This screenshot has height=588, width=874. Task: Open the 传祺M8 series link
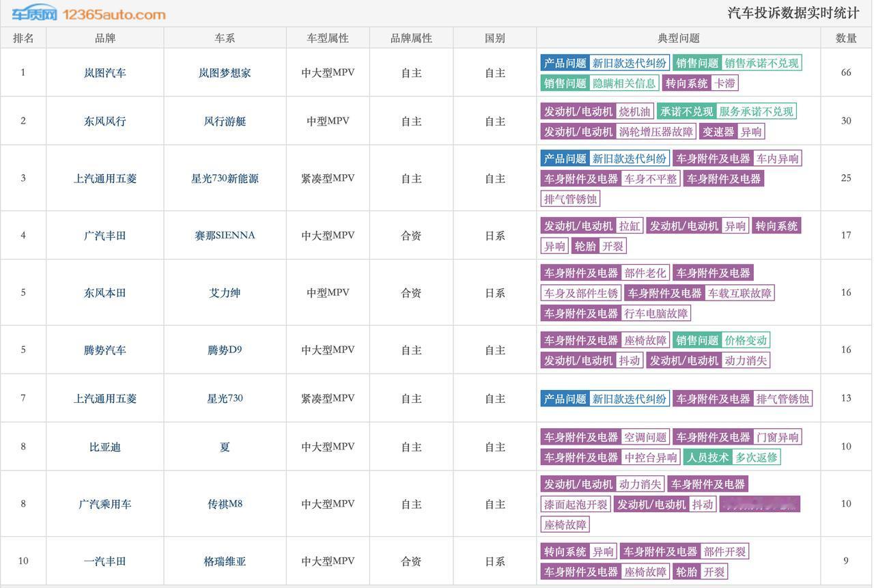[225, 505]
